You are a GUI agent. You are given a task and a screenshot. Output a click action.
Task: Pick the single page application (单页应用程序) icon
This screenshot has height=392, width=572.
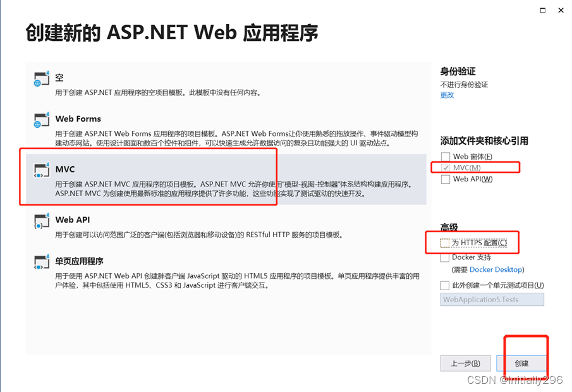(41, 262)
